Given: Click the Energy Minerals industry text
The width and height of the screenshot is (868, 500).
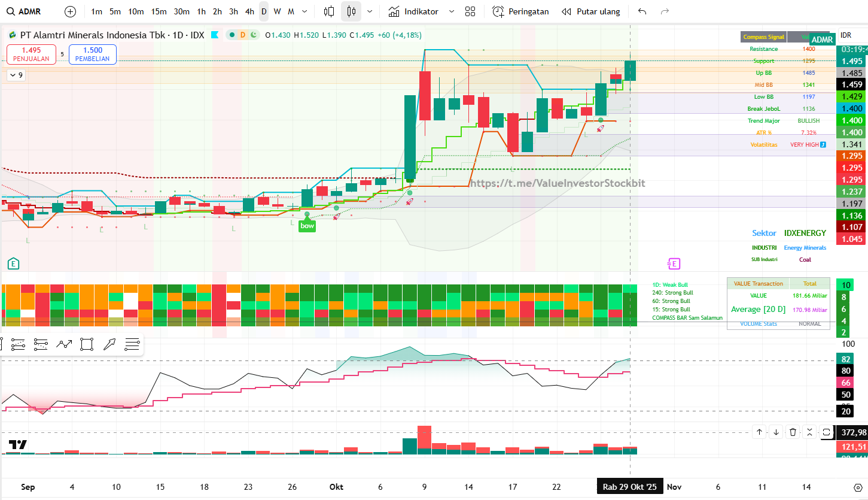Looking at the screenshot, I should click(x=805, y=248).
